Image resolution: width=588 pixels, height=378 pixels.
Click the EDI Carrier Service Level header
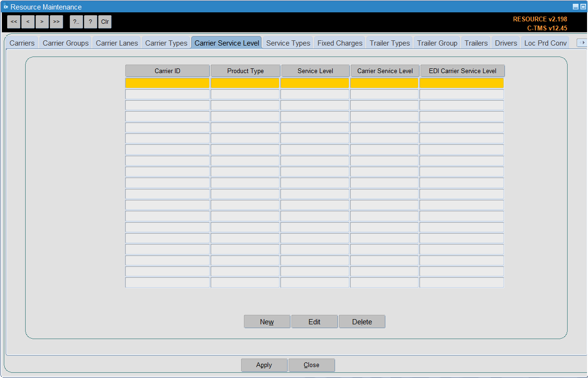[462, 71]
